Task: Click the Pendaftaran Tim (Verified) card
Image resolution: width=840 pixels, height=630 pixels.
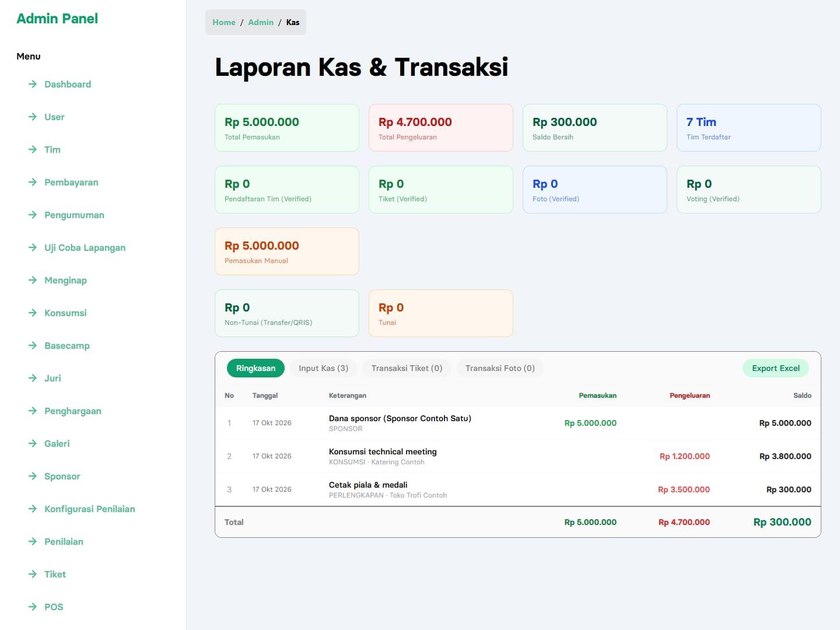Action: click(287, 190)
